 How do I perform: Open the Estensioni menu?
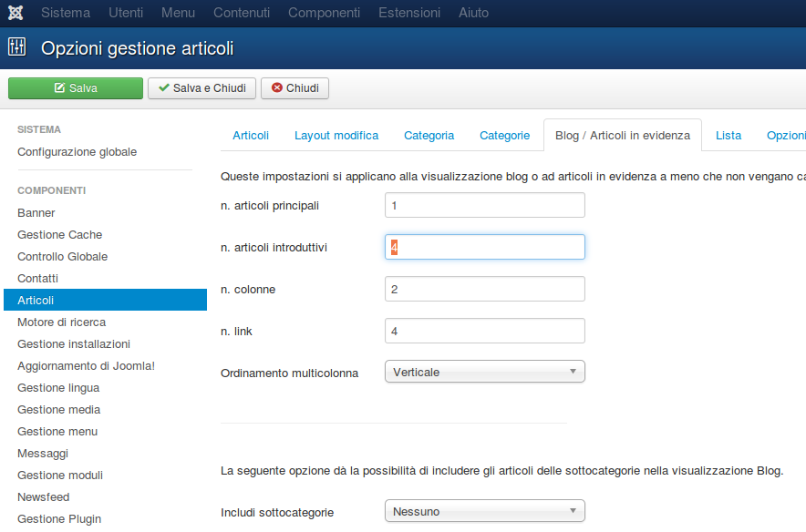[x=409, y=13]
